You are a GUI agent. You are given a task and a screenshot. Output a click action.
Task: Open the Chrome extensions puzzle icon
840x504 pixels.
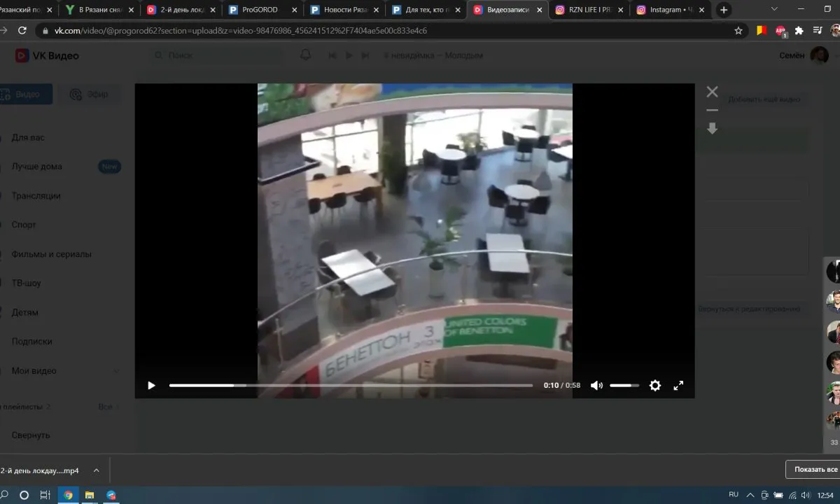(799, 31)
